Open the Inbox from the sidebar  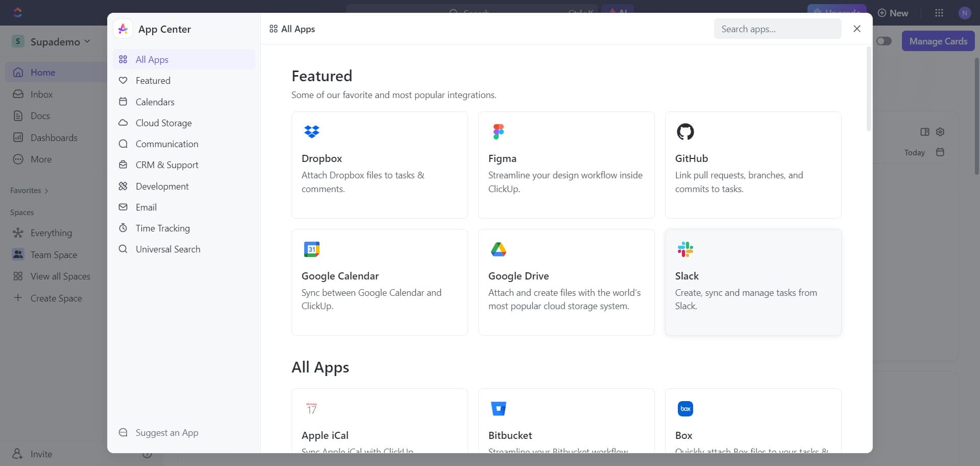pos(40,94)
